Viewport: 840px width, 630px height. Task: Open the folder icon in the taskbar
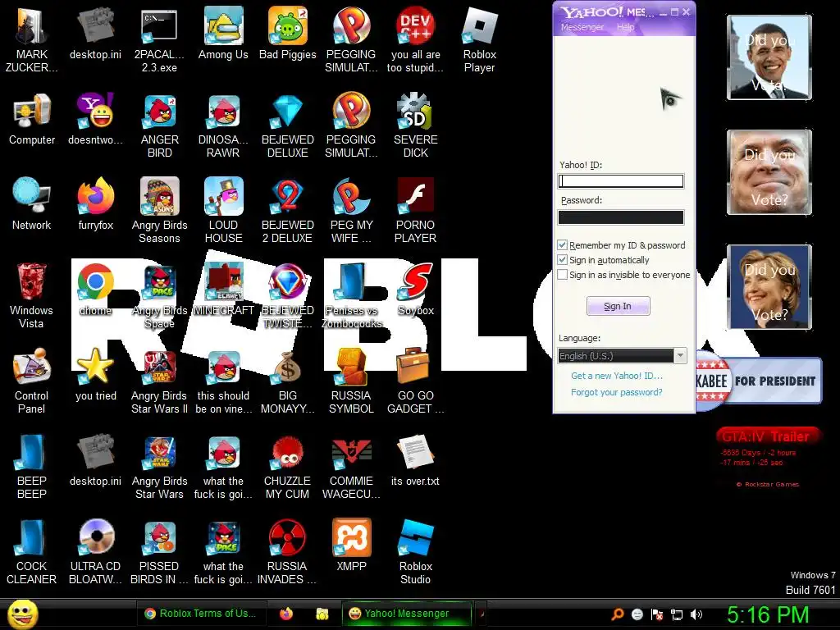[x=322, y=614]
